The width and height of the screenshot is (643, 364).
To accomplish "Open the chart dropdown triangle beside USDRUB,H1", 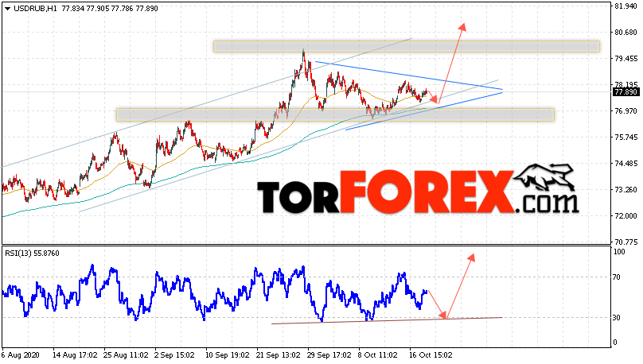I will (x=8, y=9).
